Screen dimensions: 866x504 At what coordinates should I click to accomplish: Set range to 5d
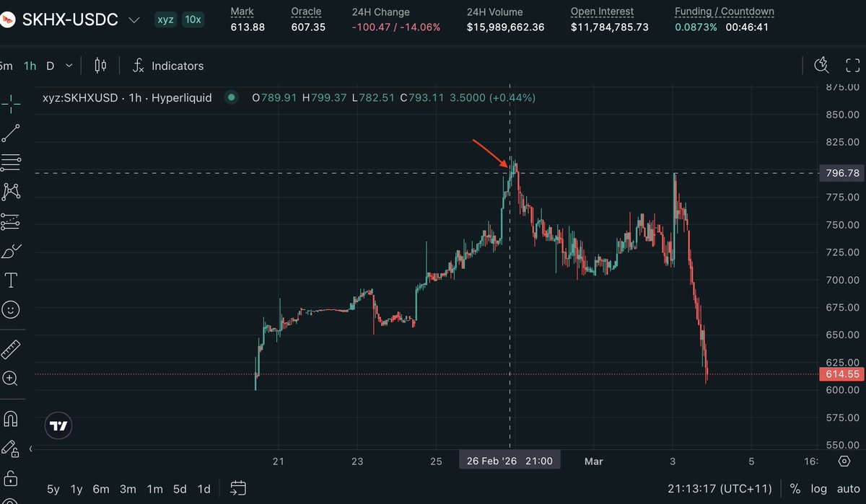pos(180,489)
